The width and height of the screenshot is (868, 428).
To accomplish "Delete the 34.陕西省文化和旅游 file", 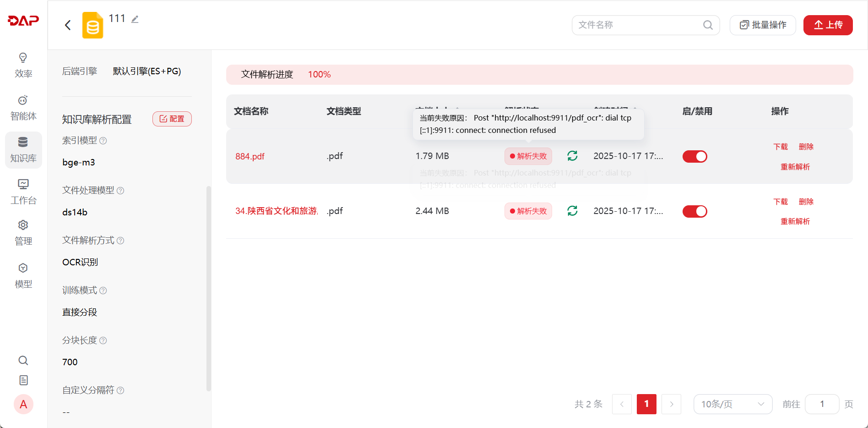I will (806, 202).
